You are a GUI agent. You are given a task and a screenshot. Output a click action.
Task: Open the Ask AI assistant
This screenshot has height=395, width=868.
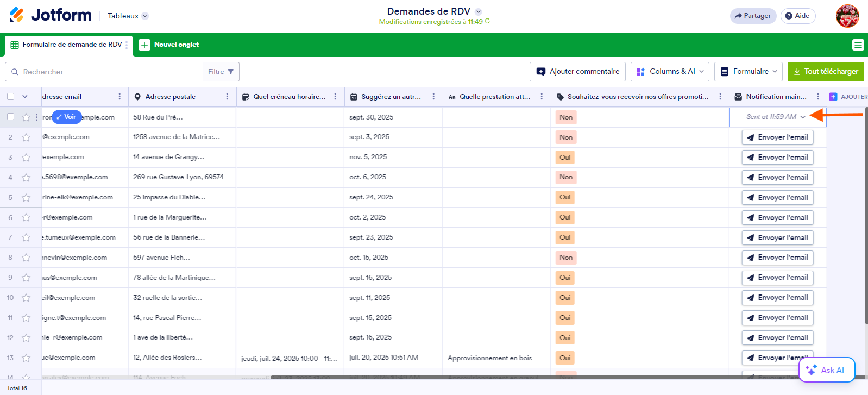(x=827, y=370)
